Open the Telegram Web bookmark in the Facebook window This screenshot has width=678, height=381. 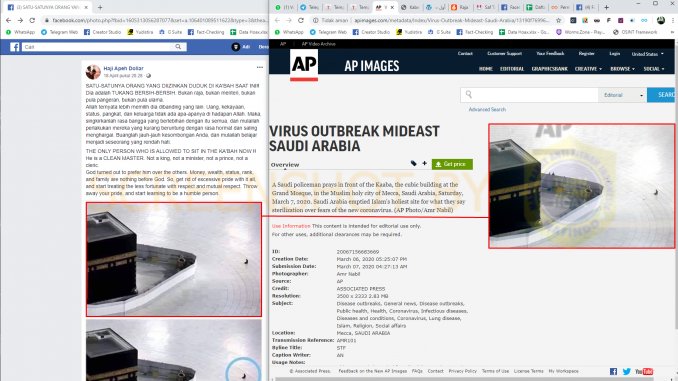click(x=60, y=32)
